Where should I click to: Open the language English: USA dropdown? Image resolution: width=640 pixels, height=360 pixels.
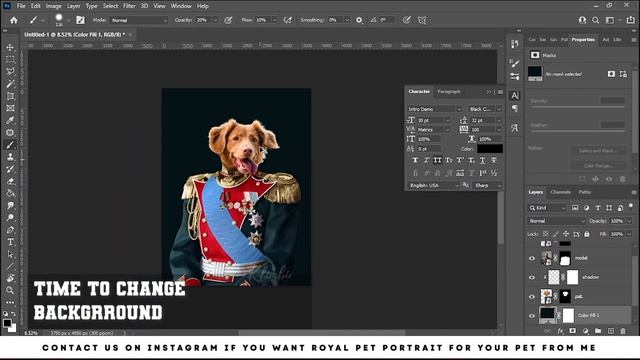pyautogui.click(x=433, y=185)
